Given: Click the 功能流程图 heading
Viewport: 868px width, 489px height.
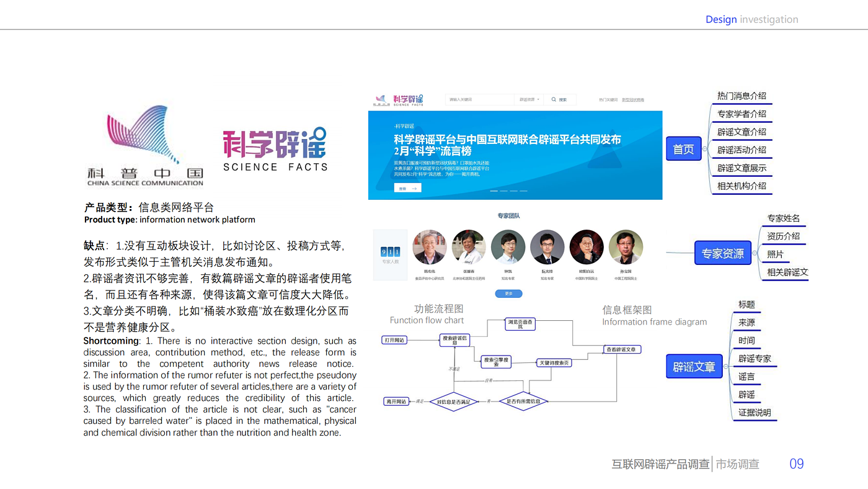Looking at the screenshot, I should [438, 309].
